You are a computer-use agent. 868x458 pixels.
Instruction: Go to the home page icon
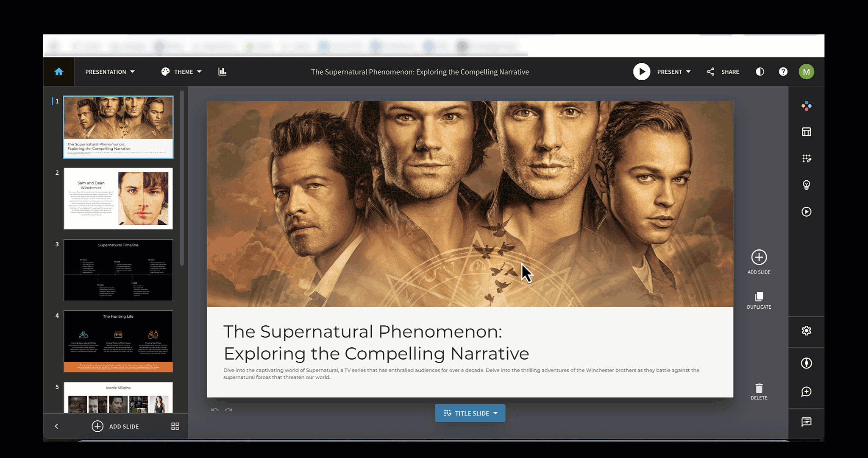click(x=59, y=72)
